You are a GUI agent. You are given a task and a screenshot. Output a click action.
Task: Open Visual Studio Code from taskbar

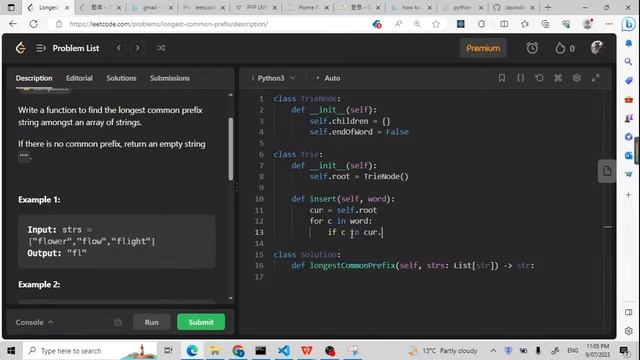(x=284, y=351)
